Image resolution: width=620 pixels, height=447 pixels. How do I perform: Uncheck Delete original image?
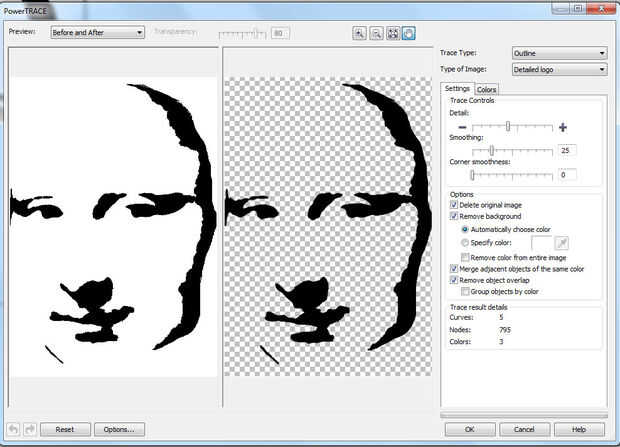tap(455, 204)
